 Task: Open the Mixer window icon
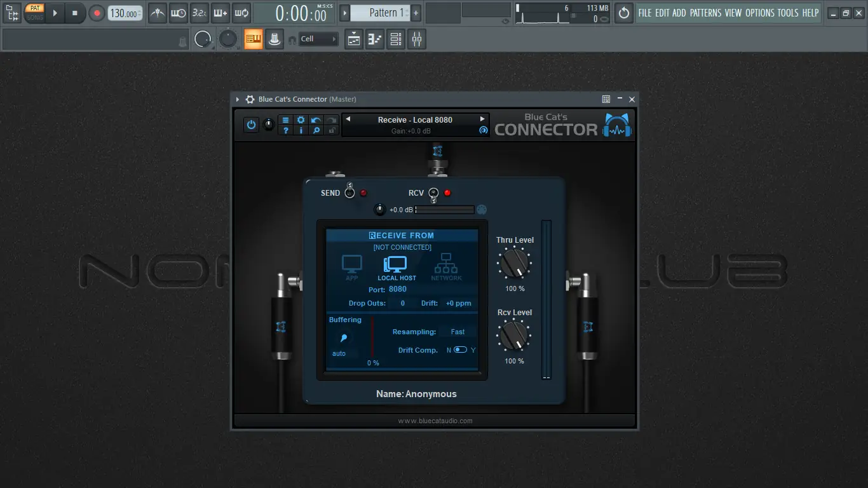coord(417,39)
